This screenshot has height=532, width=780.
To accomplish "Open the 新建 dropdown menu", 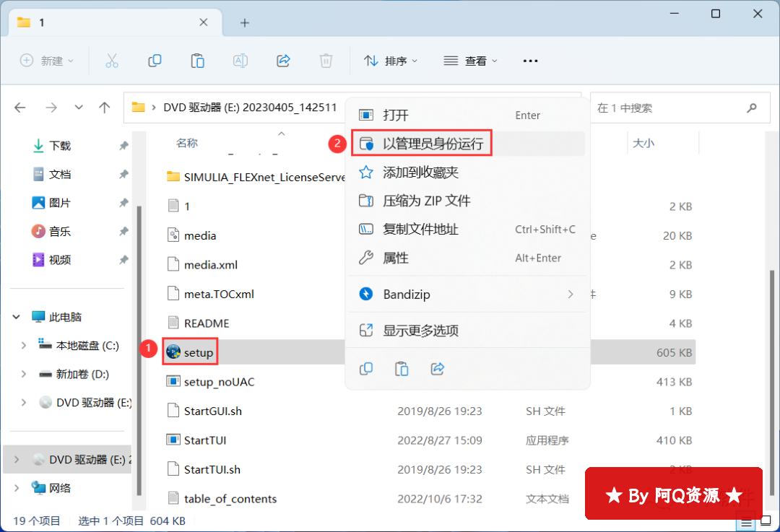I will pos(47,61).
